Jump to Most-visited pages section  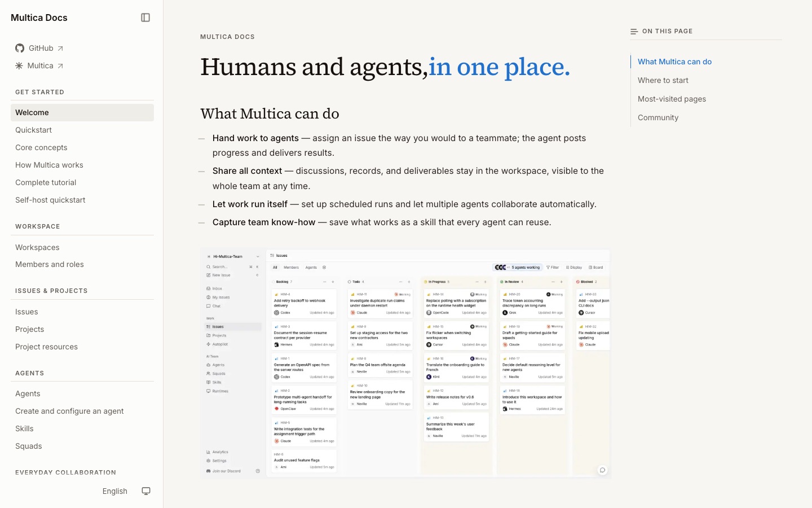tap(672, 99)
